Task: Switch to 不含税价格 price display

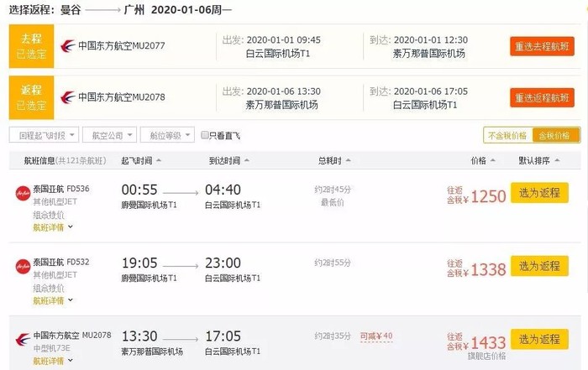Action: click(x=507, y=135)
